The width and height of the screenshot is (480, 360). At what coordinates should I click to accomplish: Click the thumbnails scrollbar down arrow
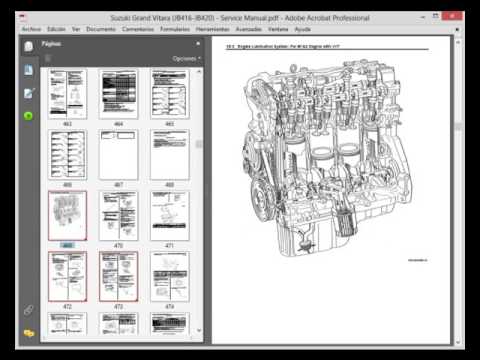coord(199,330)
